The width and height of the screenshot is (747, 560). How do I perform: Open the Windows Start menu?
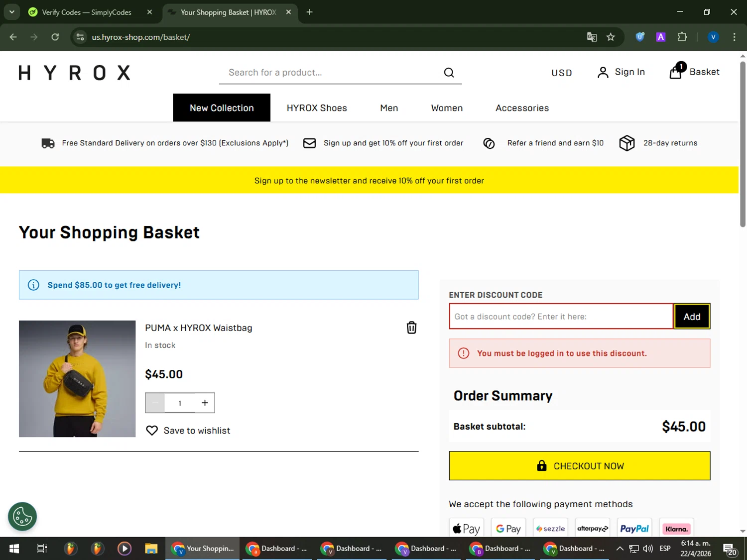pos(14,549)
